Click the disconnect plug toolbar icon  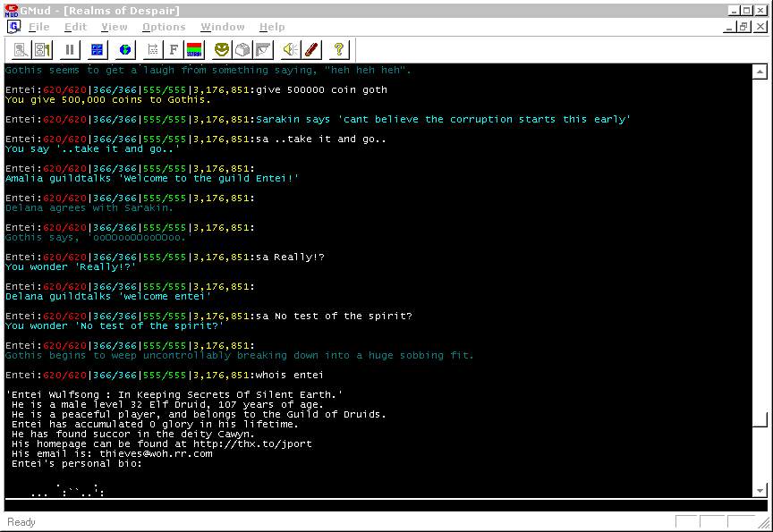[x=42, y=49]
